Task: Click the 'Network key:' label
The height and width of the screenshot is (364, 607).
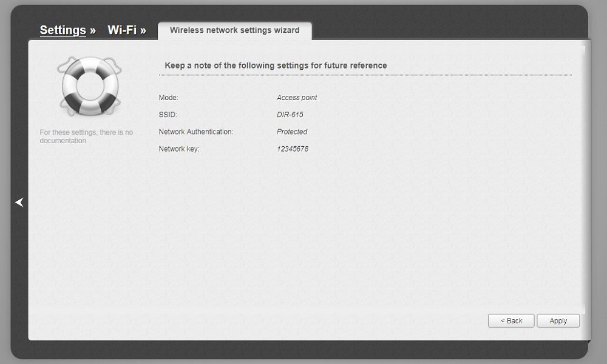Action: coord(179,149)
